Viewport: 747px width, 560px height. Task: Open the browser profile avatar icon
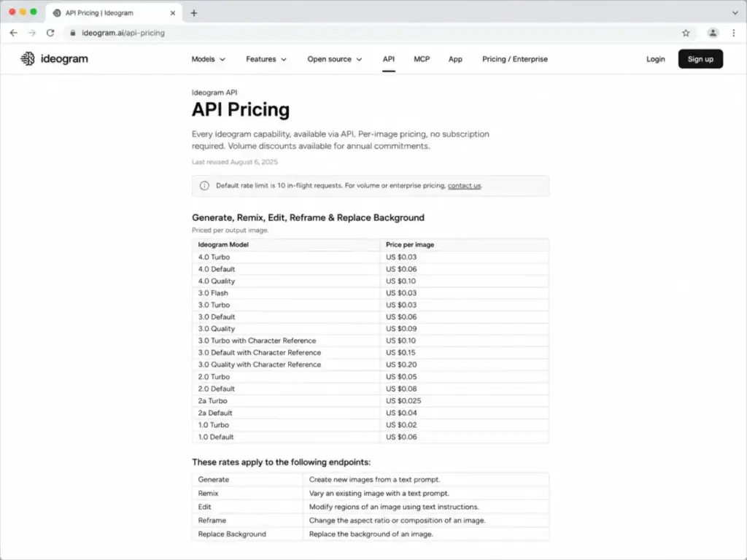click(713, 33)
